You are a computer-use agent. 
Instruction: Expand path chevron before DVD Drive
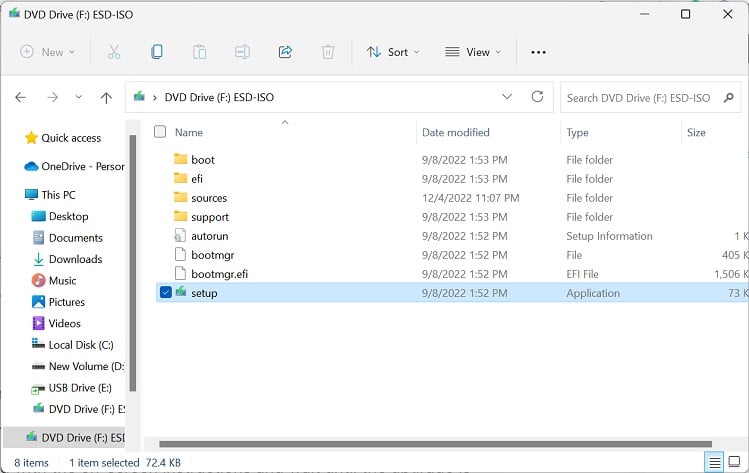tap(154, 98)
